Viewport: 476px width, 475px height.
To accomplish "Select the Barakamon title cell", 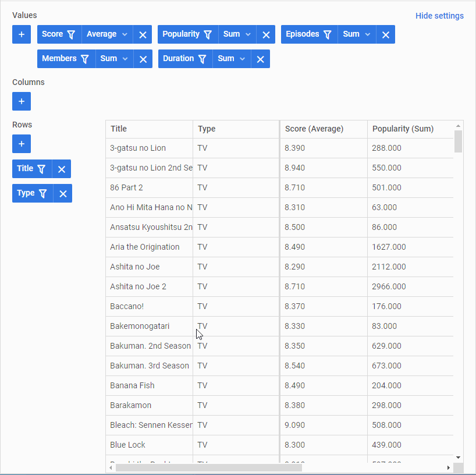I will click(x=149, y=406).
